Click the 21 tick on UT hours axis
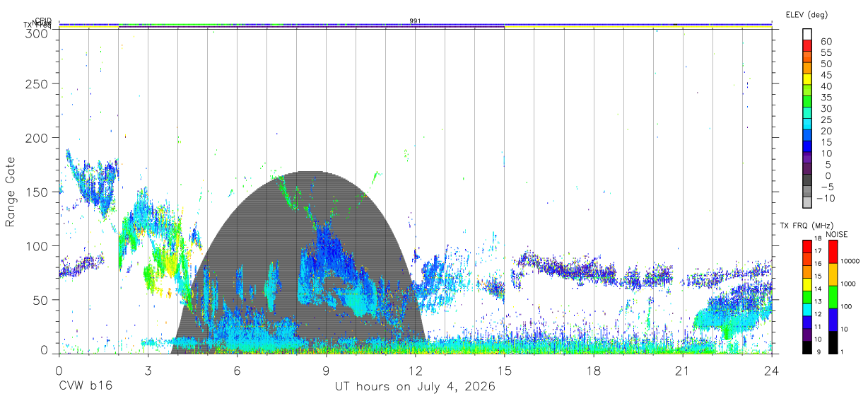Screen dimensions: 868x401 pyautogui.click(x=682, y=369)
